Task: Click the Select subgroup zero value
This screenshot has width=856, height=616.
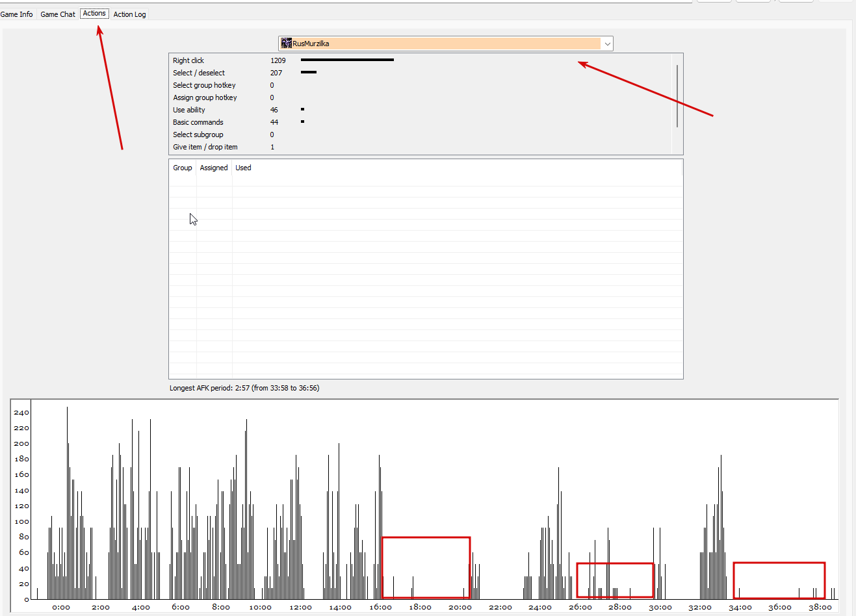Action: pyautogui.click(x=272, y=135)
